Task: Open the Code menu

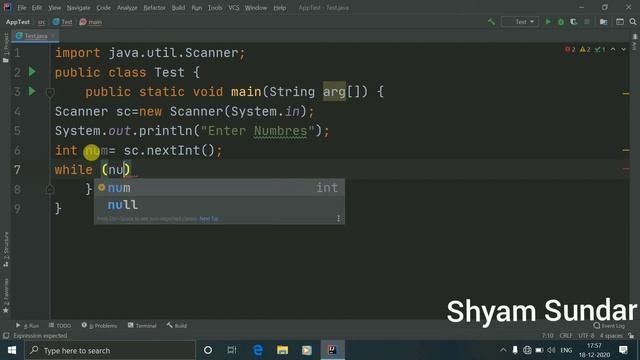Action: pos(103,8)
